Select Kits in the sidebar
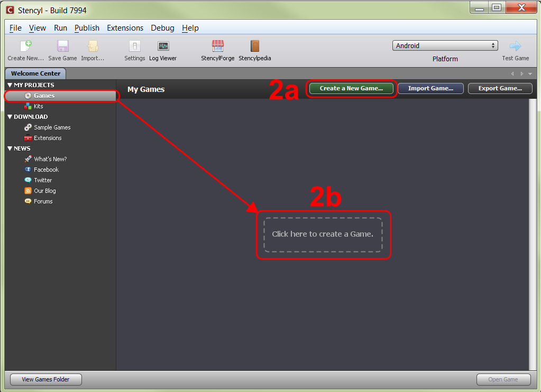 [38, 106]
